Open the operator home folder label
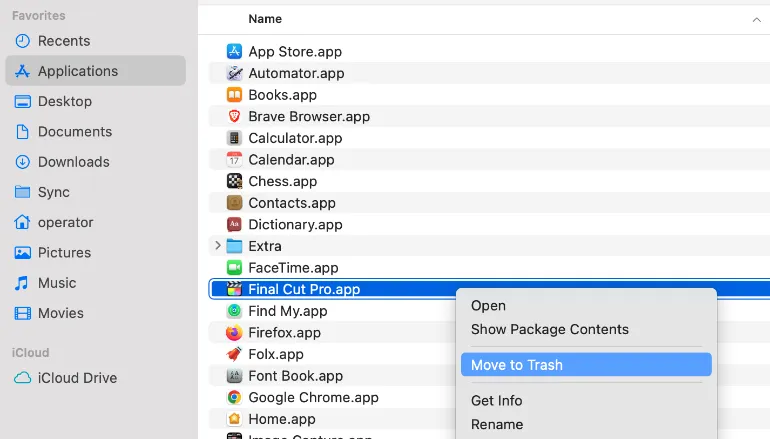770x439 pixels. (x=65, y=222)
